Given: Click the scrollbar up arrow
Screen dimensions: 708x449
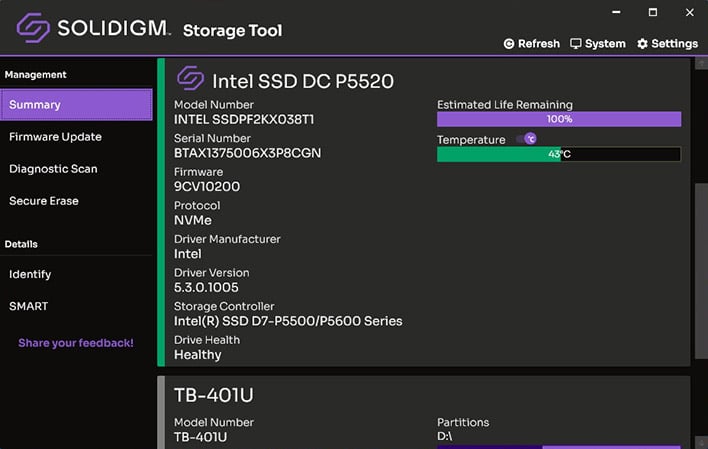Looking at the screenshot, I should pos(701,64).
